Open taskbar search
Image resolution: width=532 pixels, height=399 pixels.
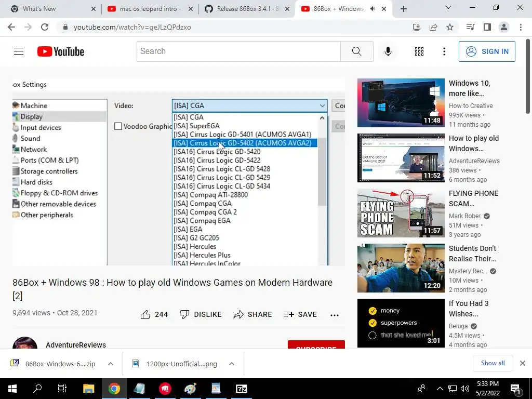pyautogui.click(x=37, y=389)
